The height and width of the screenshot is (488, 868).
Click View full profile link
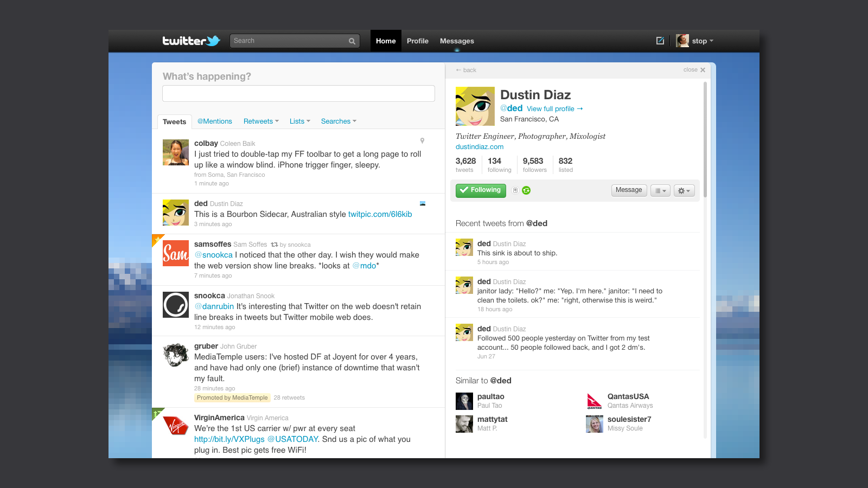555,109
